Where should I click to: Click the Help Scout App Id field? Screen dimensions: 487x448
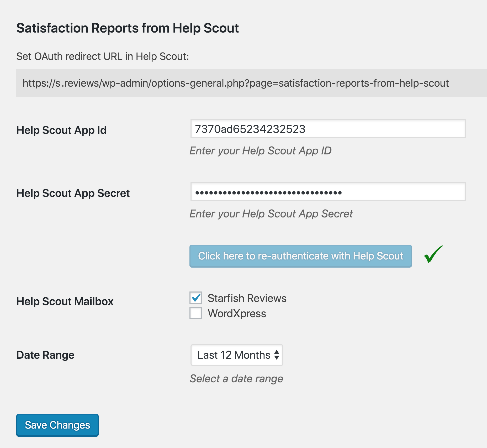tap(328, 129)
